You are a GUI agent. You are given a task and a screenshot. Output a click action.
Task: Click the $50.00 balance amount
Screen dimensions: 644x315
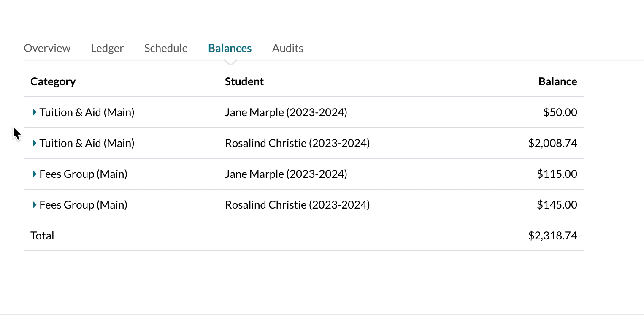click(560, 112)
